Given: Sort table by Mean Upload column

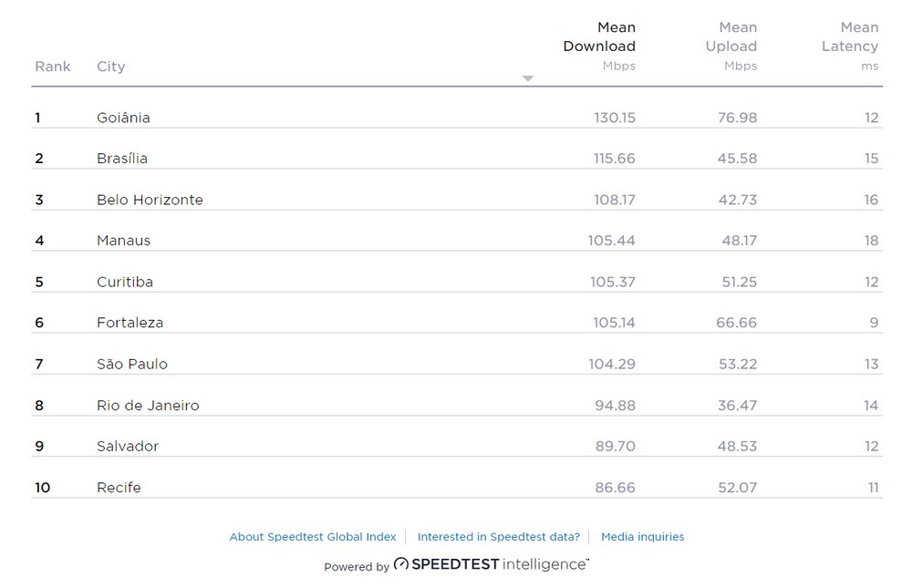Looking at the screenshot, I should click(731, 37).
